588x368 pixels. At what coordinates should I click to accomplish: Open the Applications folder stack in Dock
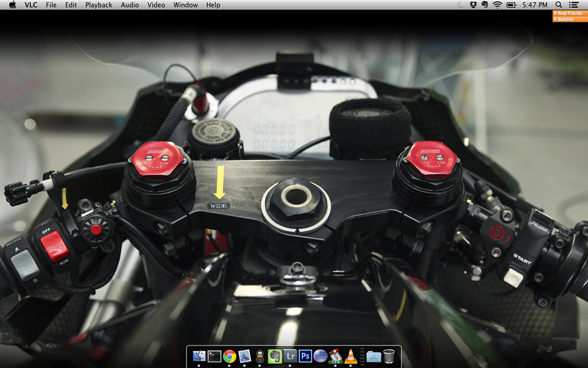pyautogui.click(x=374, y=356)
